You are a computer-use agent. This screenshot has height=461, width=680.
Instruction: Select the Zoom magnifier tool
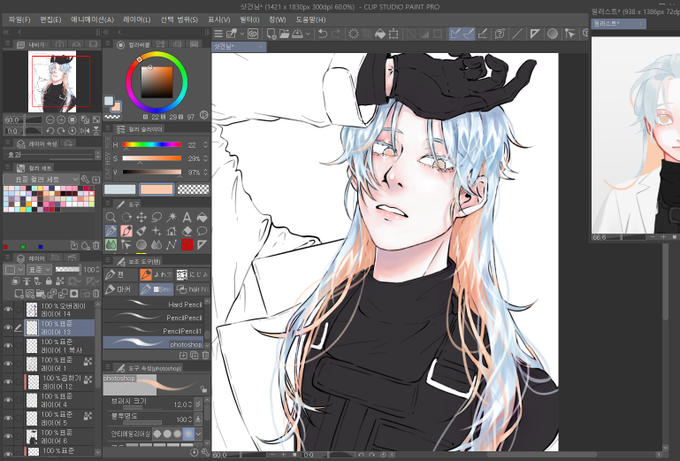[111, 217]
